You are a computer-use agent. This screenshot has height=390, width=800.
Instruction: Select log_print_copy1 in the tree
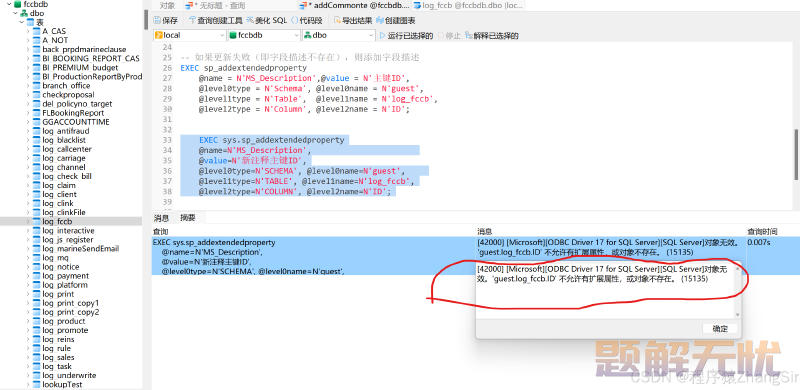click(x=71, y=303)
